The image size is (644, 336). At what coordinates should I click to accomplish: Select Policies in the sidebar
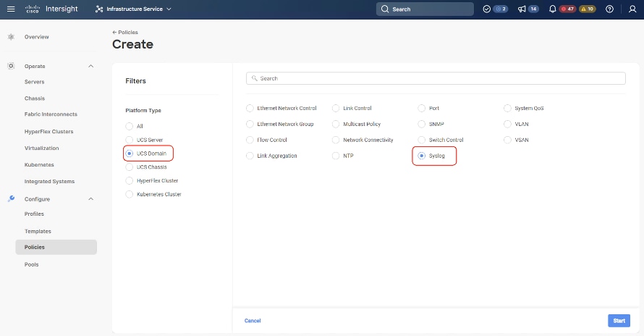click(56, 247)
